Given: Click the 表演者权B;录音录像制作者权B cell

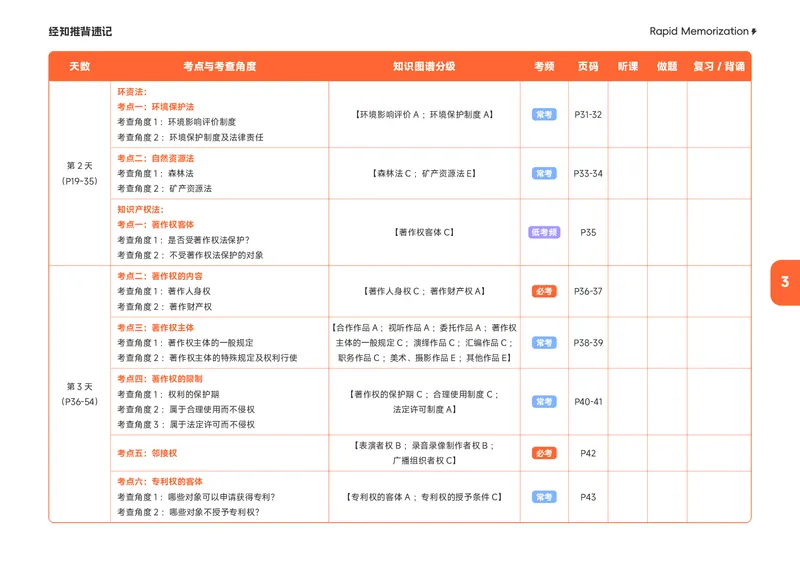Looking at the screenshot, I should 424,453.
